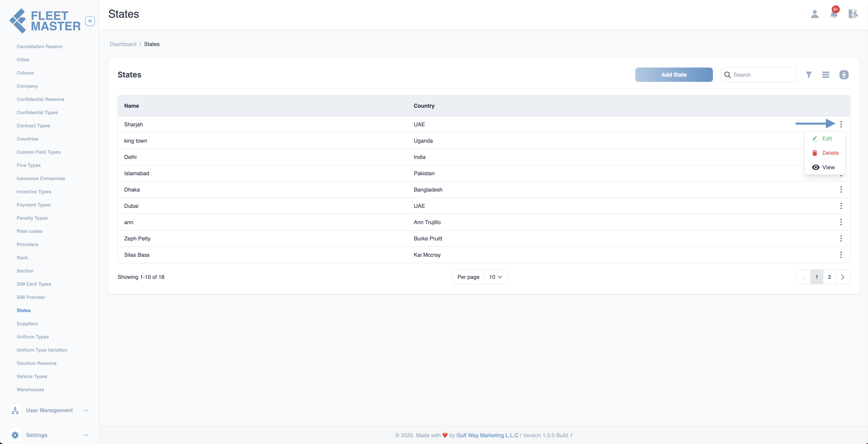The width and height of the screenshot is (868, 444).
Task: Click the Settings gear icon
Action: [15, 435]
